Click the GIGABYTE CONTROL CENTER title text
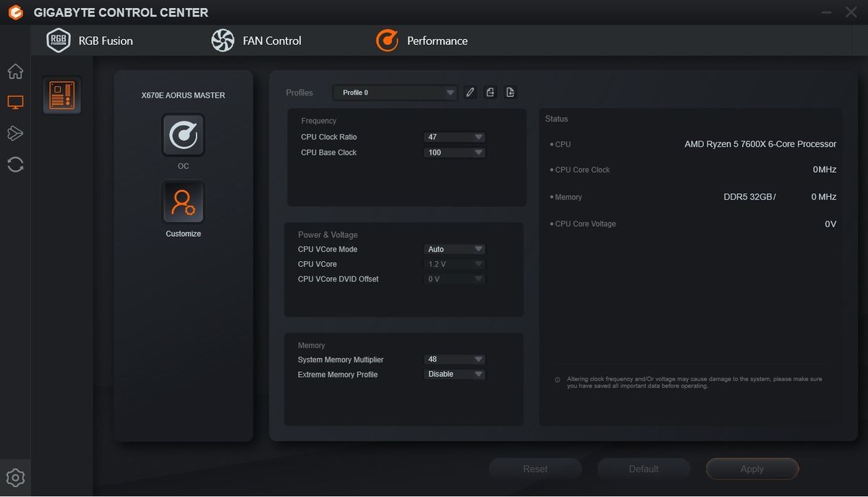The image size is (868, 497). tap(121, 12)
